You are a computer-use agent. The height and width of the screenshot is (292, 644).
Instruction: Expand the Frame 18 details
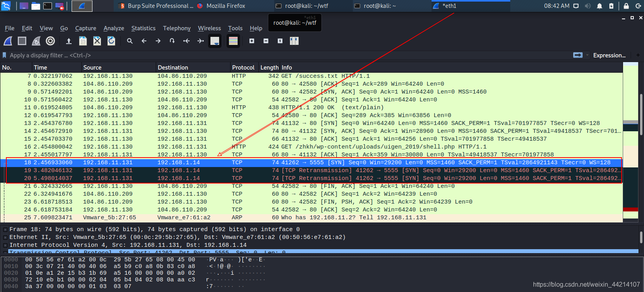click(5, 230)
